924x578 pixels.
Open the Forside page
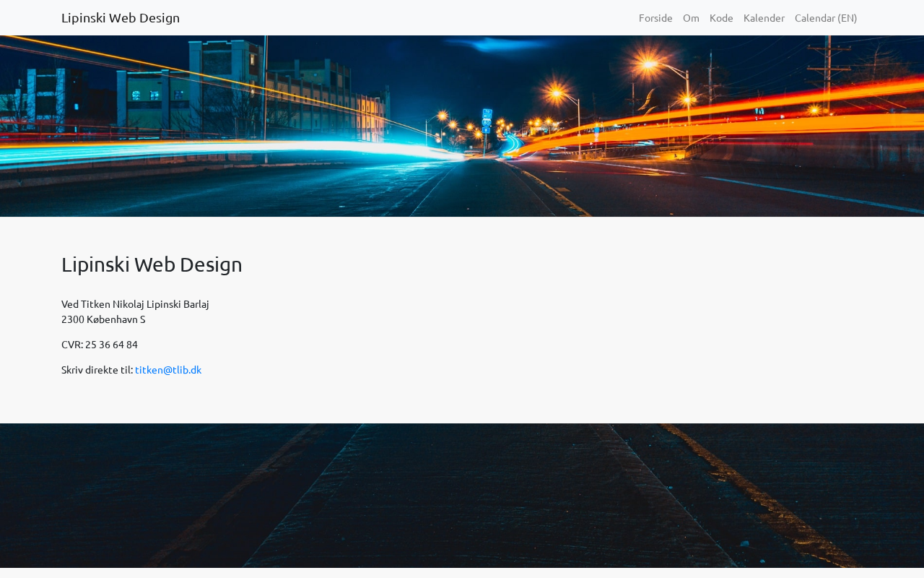pyautogui.click(x=655, y=18)
